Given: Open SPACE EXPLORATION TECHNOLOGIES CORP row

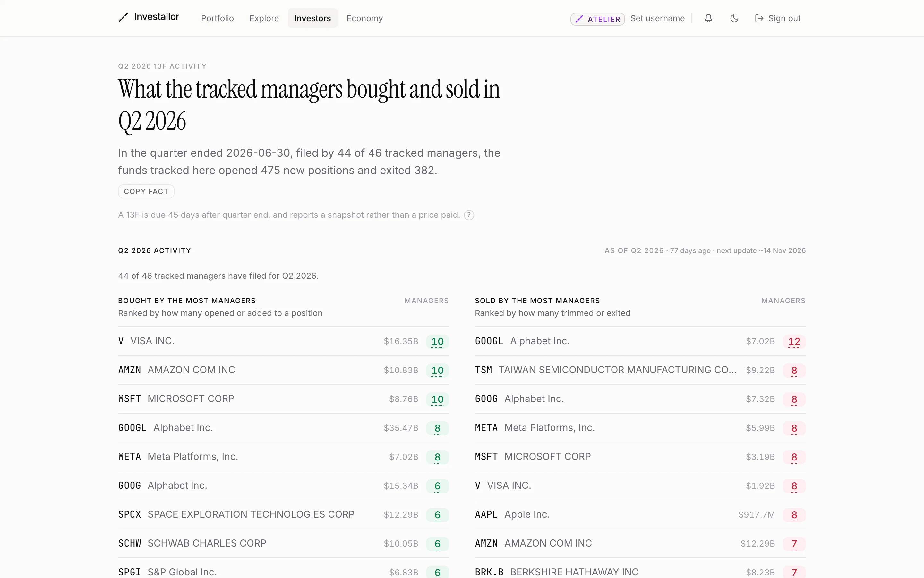Looking at the screenshot, I should [x=283, y=514].
